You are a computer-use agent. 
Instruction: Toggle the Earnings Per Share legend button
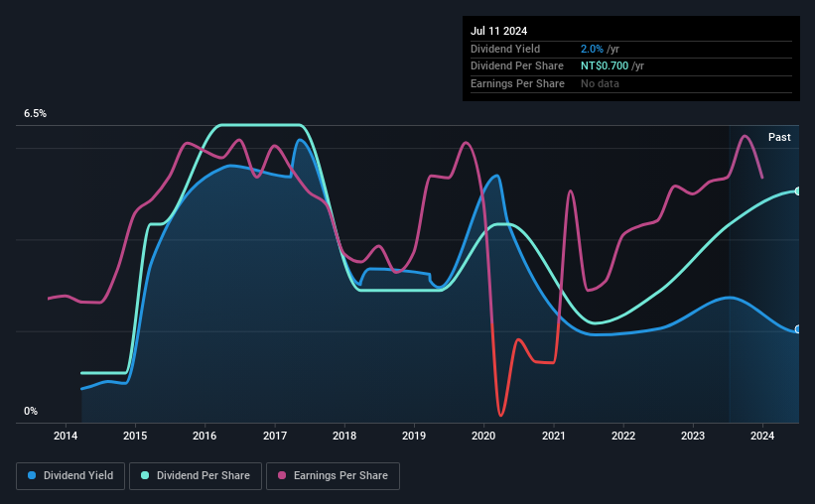point(333,475)
